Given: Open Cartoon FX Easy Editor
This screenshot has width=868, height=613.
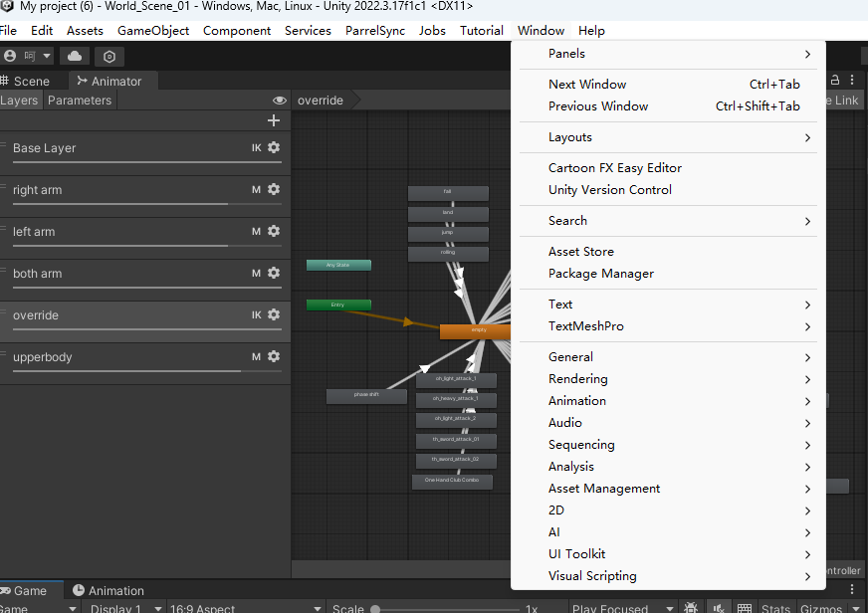Looking at the screenshot, I should click(668, 167).
